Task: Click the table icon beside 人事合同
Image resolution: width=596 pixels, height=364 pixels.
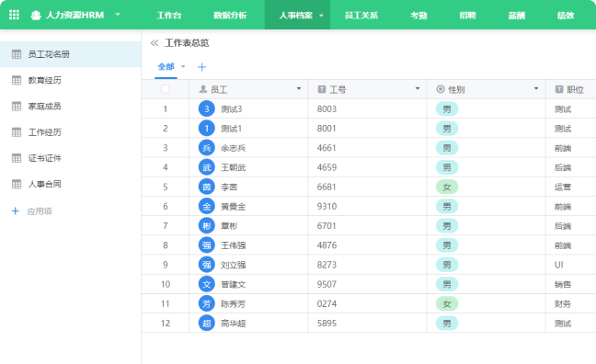Action: 17,184
